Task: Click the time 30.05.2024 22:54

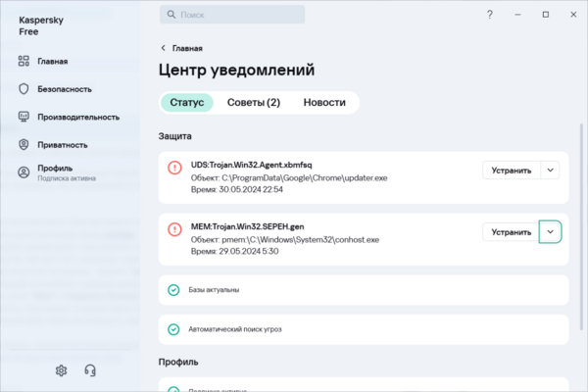Action: point(251,189)
